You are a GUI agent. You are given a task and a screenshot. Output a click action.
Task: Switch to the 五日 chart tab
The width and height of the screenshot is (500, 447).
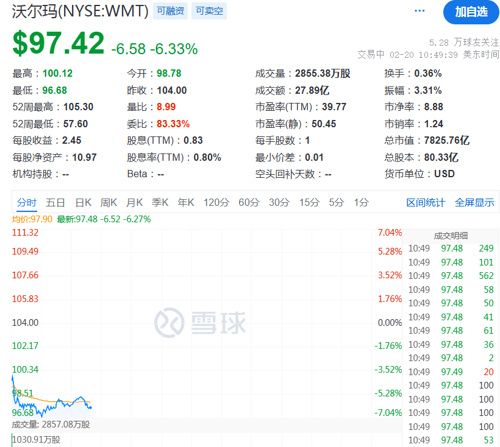click(x=55, y=202)
